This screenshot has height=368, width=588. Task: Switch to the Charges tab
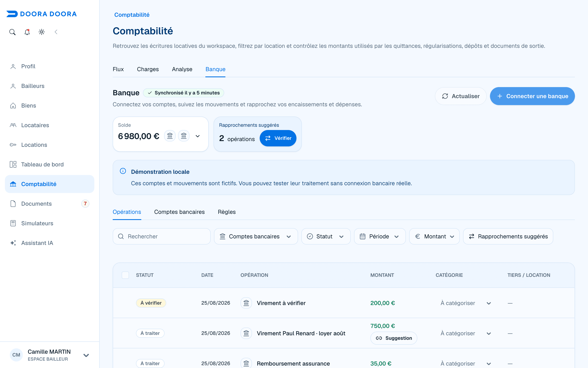(x=148, y=69)
